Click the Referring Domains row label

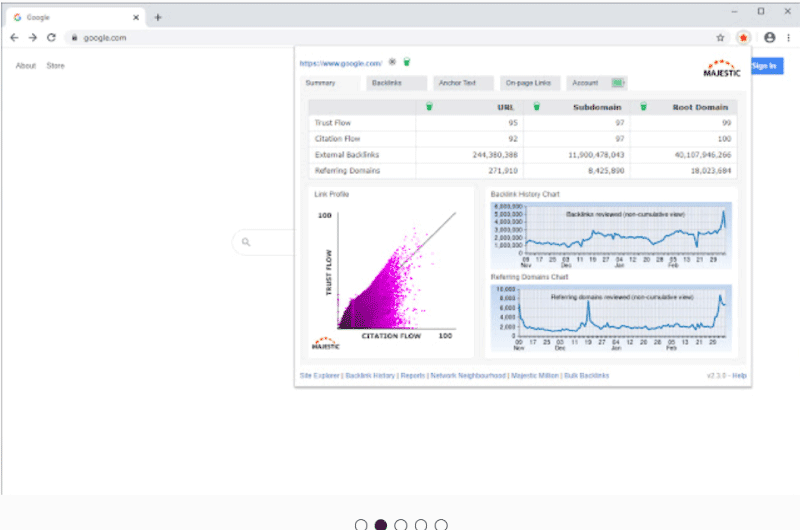click(347, 170)
